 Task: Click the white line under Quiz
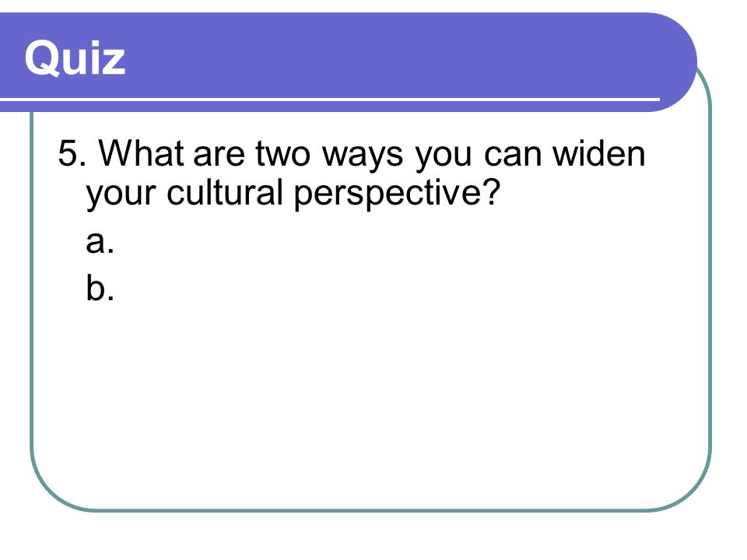(x=330, y=100)
